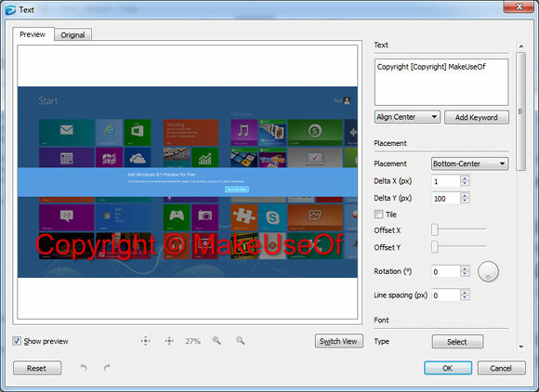Click the undo arrow icon
The height and width of the screenshot is (392, 539).
pyautogui.click(x=84, y=368)
